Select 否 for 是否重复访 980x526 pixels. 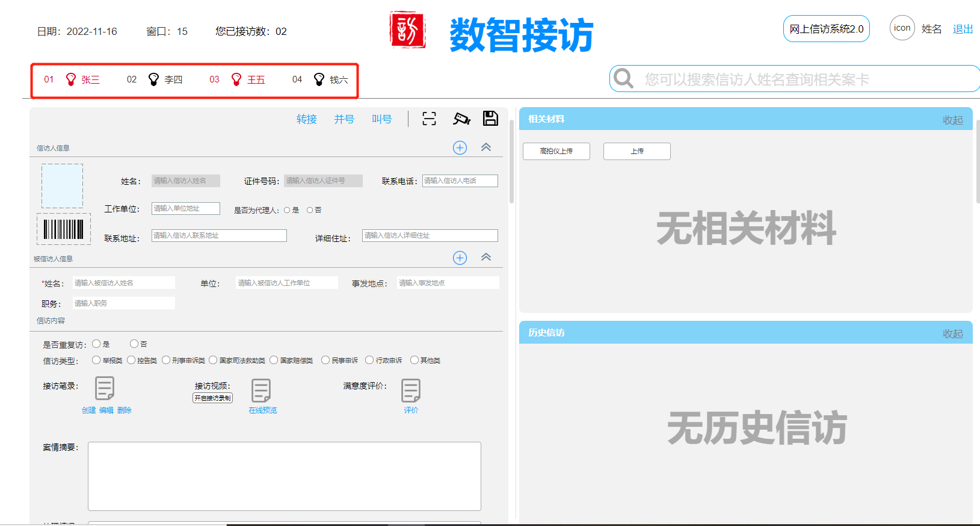pyautogui.click(x=134, y=344)
